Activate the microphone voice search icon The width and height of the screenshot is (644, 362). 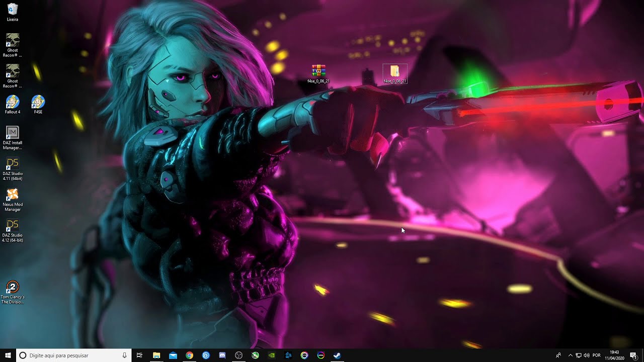124,355
